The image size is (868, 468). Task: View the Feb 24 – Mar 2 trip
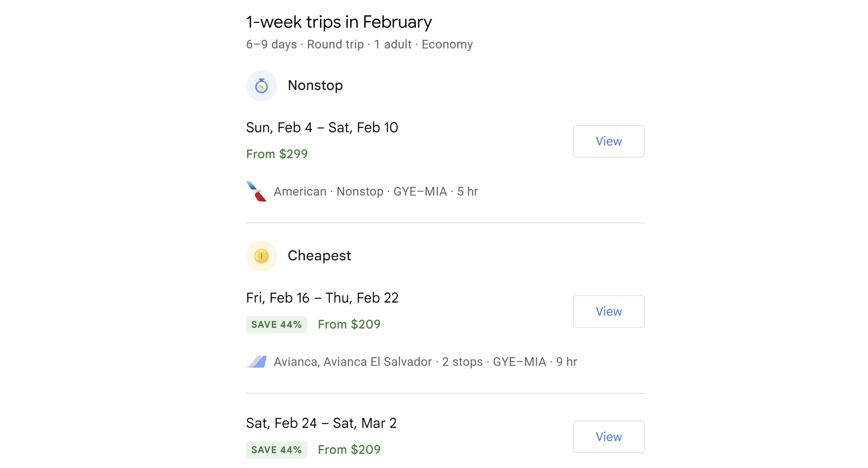608,437
